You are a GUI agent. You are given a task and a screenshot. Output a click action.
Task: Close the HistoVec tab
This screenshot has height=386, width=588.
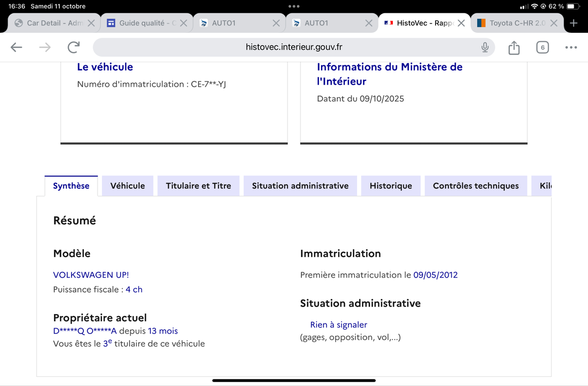[461, 23]
